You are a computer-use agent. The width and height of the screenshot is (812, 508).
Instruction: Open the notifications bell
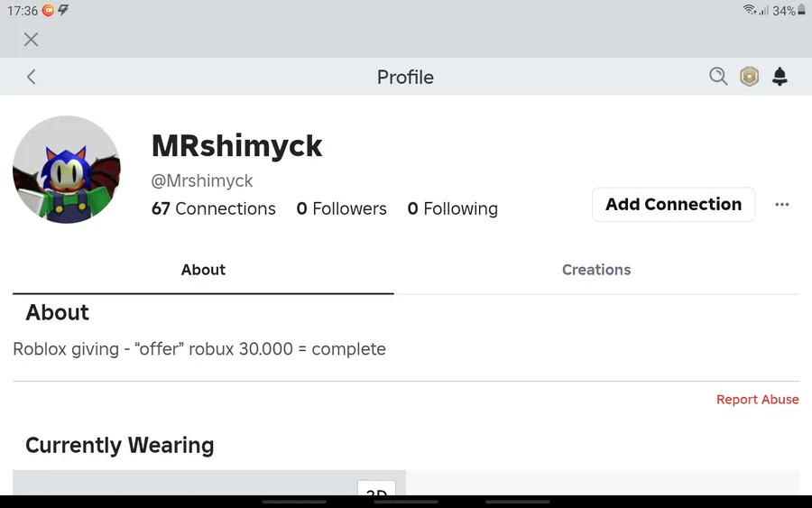[x=780, y=77]
